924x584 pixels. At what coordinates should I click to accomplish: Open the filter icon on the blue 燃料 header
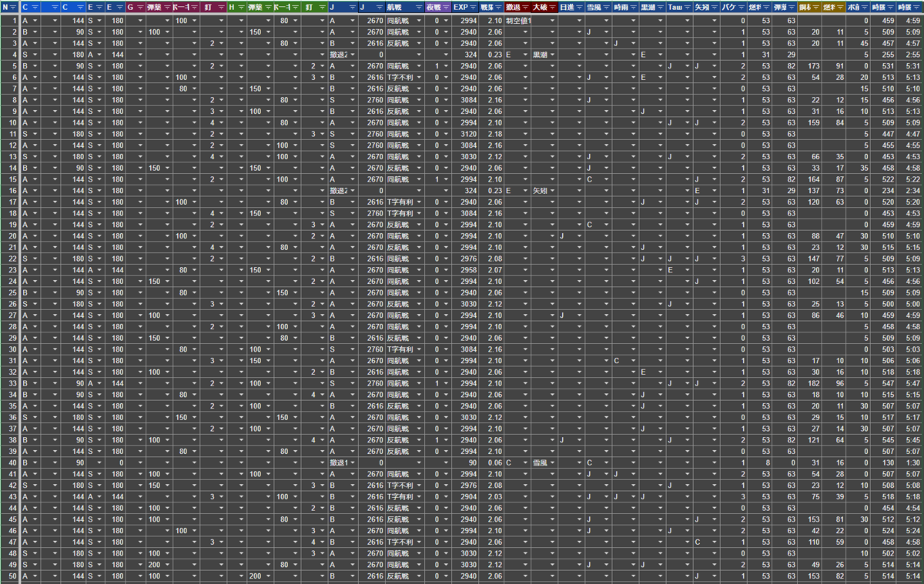[765, 7]
